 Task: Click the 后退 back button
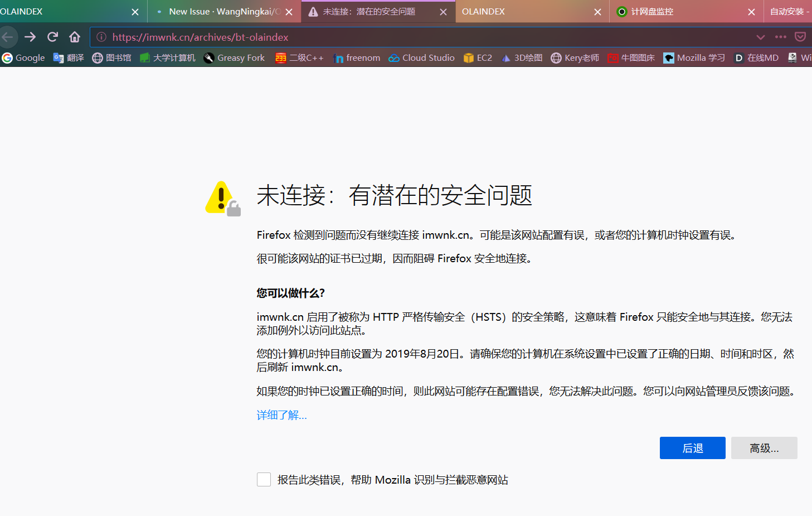tap(692, 448)
